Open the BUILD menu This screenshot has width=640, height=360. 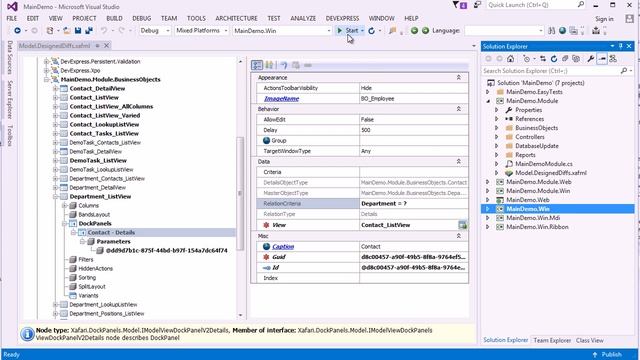tap(114, 18)
